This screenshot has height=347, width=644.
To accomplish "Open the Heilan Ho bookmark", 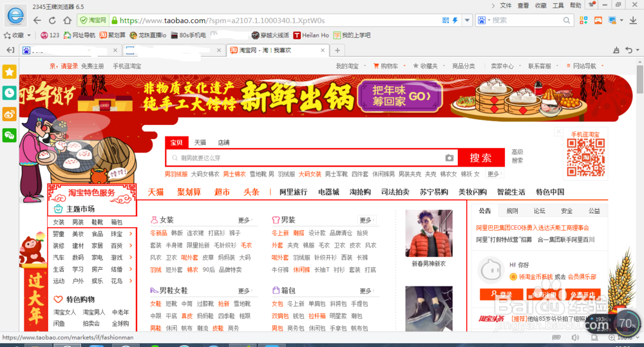I will (x=311, y=35).
